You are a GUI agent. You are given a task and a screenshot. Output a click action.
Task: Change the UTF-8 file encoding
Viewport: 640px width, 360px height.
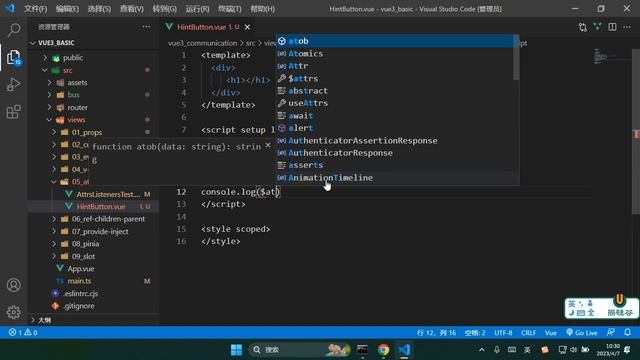[503, 333]
